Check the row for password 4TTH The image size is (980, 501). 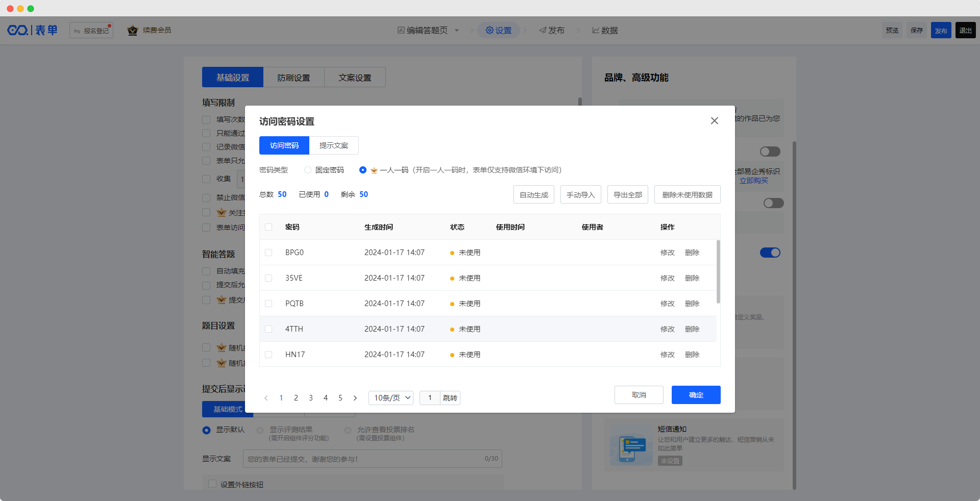268,329
